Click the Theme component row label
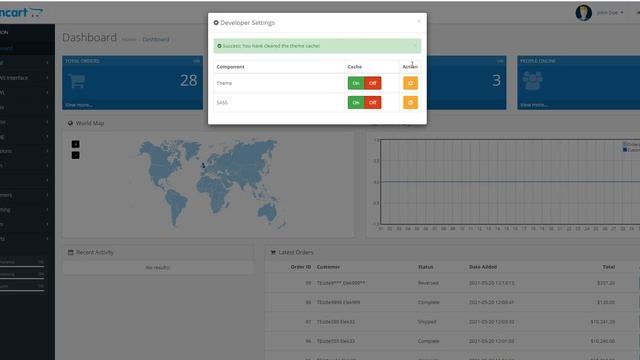Image resolution: width=640 pixels, height=360 pixels. click(224, 83)
